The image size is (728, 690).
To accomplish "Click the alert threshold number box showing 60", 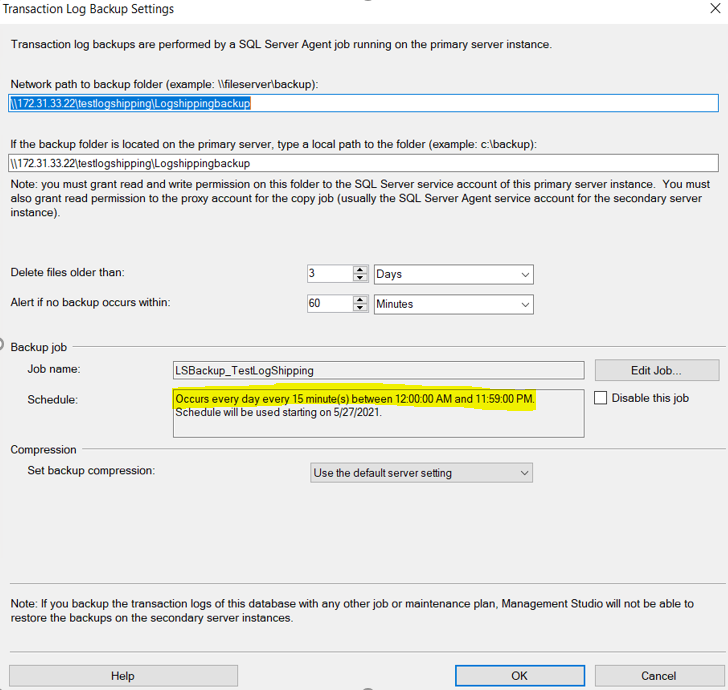I will click(330, 304).
